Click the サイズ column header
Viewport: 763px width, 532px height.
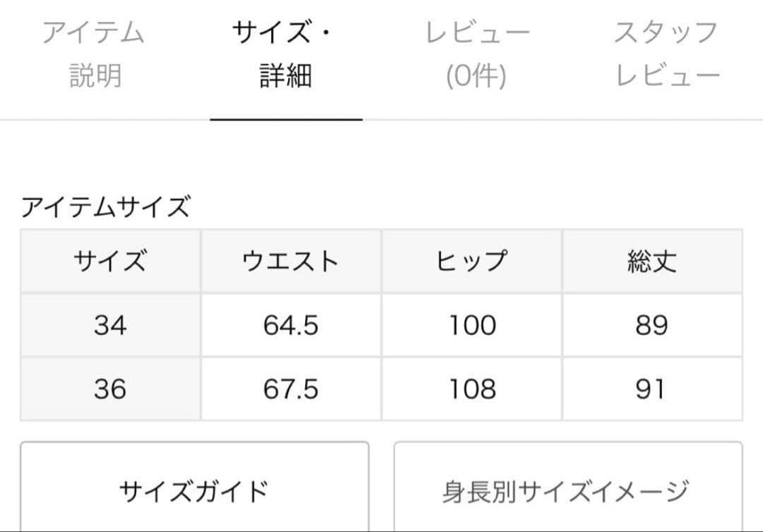pos(110,261)
